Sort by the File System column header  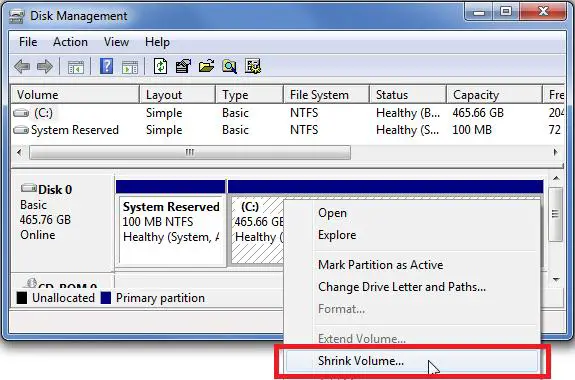326,95
